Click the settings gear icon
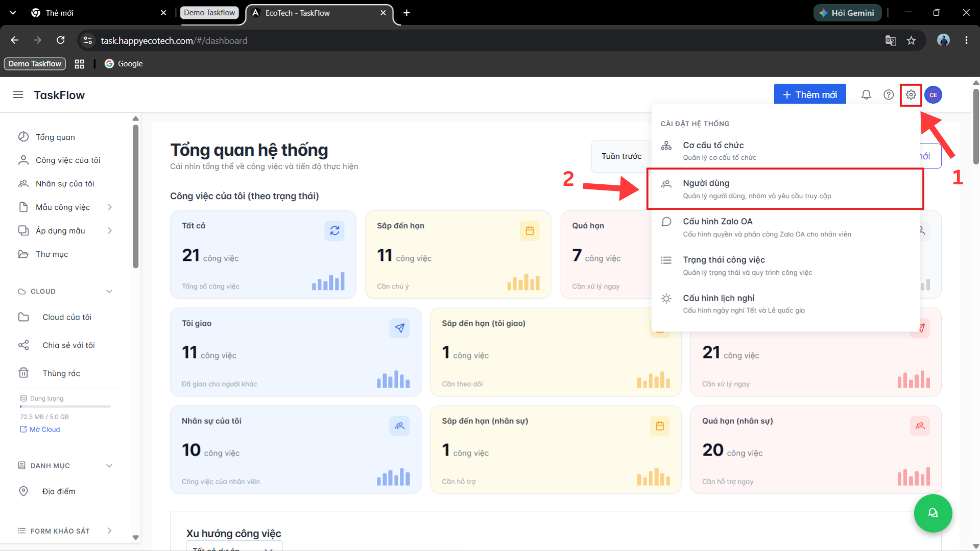The image size is (980, 551). point(911,95)
